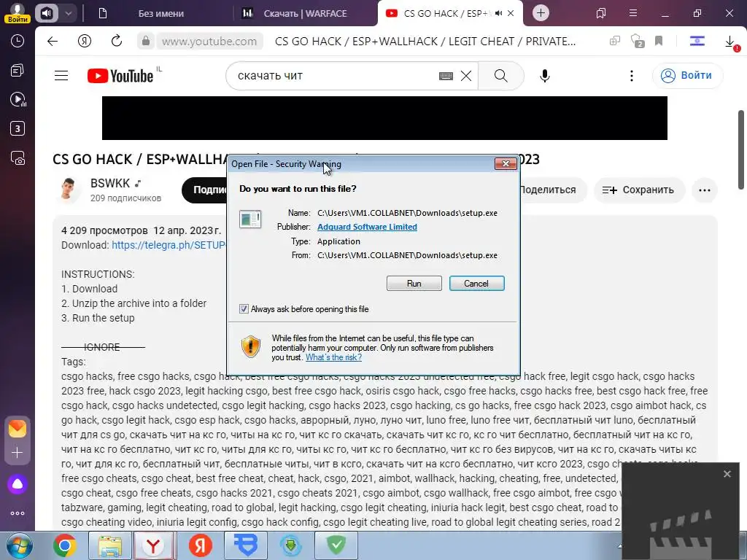
Task: Close the CS GO HACK tab
Action: coord(511,13)
